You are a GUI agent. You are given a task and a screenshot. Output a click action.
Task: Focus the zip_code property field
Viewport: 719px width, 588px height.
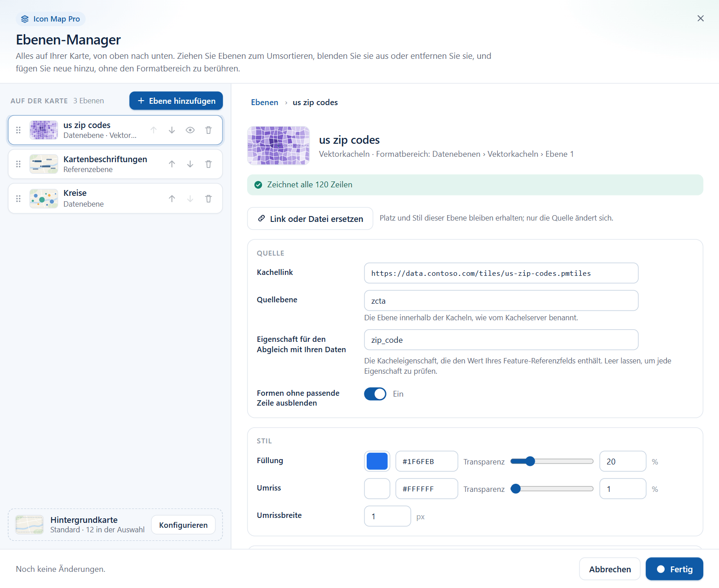click(501, 340)
